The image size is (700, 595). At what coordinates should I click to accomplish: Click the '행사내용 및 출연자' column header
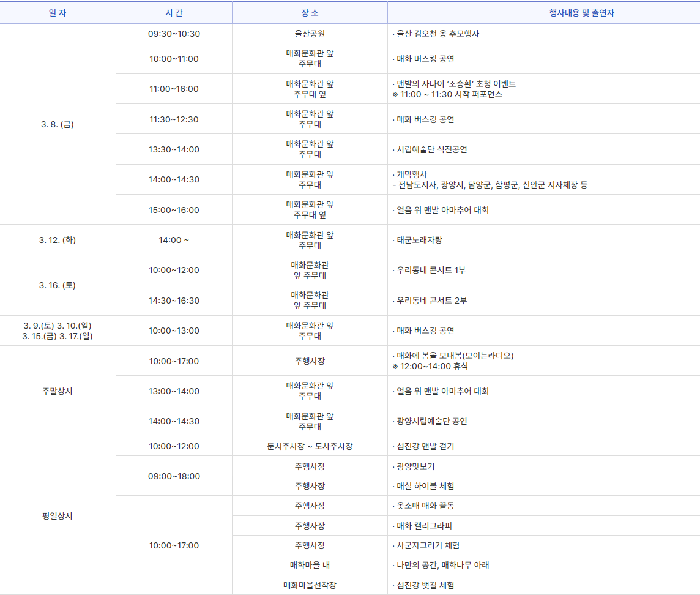tap(581, 13)
